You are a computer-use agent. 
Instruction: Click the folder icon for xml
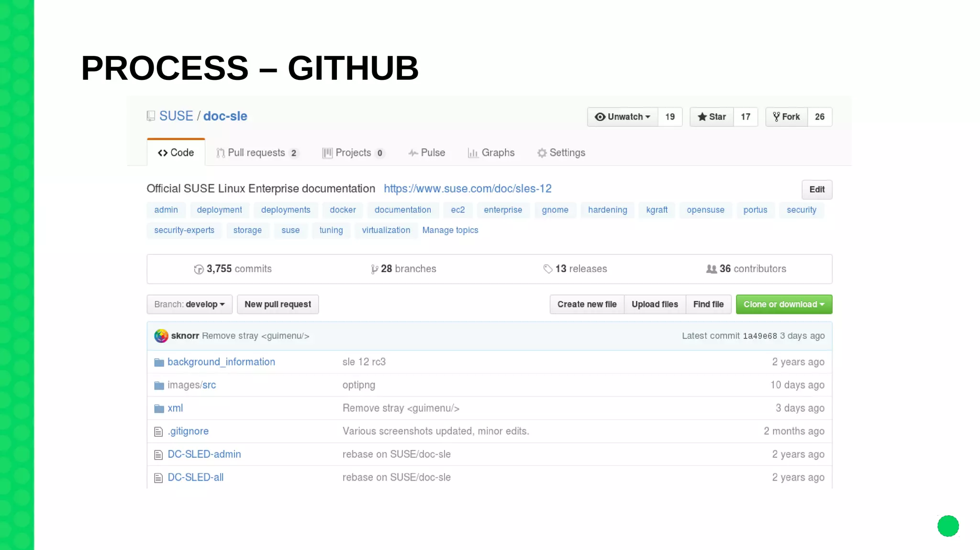click(159, 408)
